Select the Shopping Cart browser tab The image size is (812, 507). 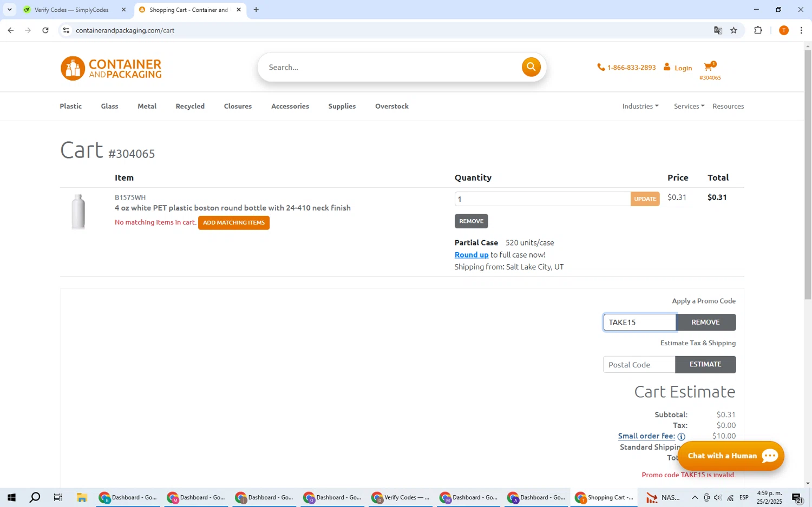(x=189, y=10)
